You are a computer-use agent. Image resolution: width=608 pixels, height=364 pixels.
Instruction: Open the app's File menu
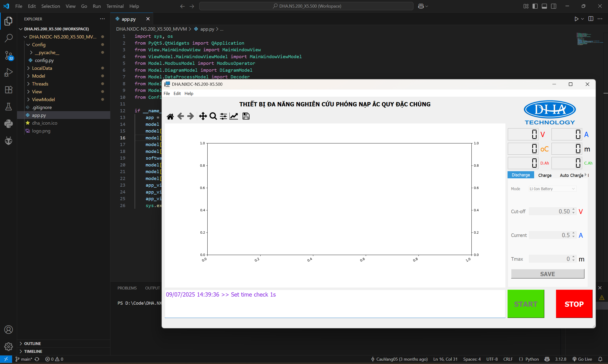pyautogui.click(x=166, y=94)
